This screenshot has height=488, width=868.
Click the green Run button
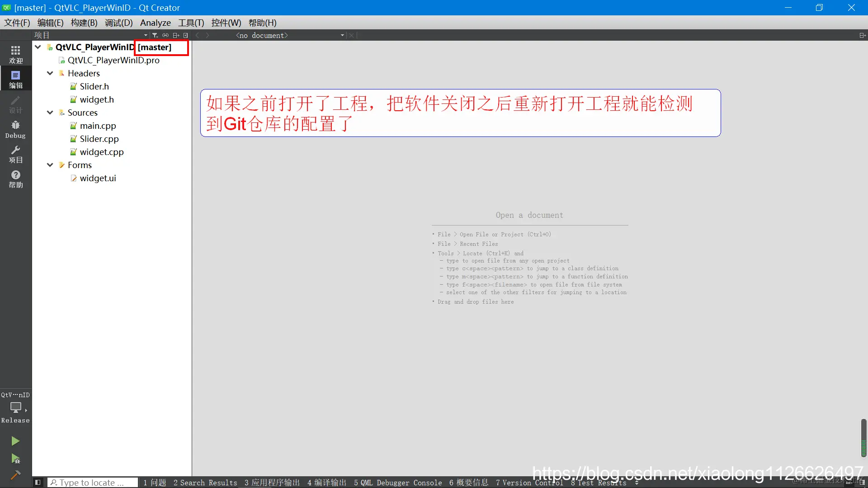coord(15,441)
